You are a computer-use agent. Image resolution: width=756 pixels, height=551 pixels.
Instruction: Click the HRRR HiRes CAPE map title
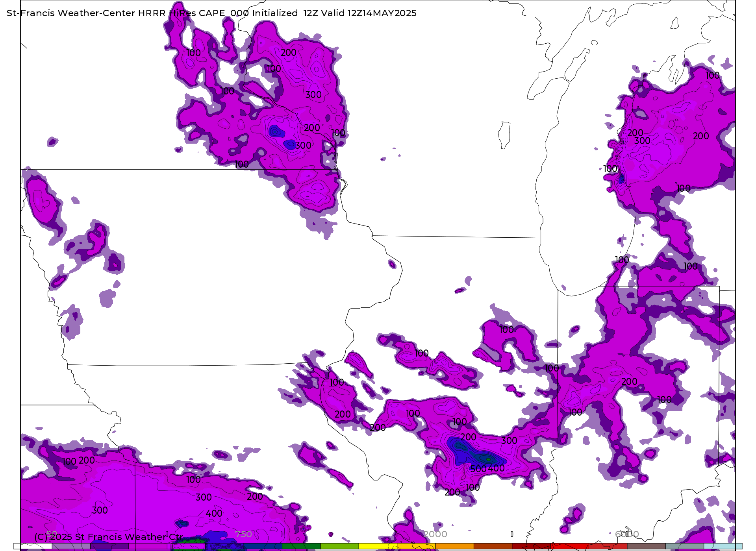pyautogui.click(x=211, y=13)
